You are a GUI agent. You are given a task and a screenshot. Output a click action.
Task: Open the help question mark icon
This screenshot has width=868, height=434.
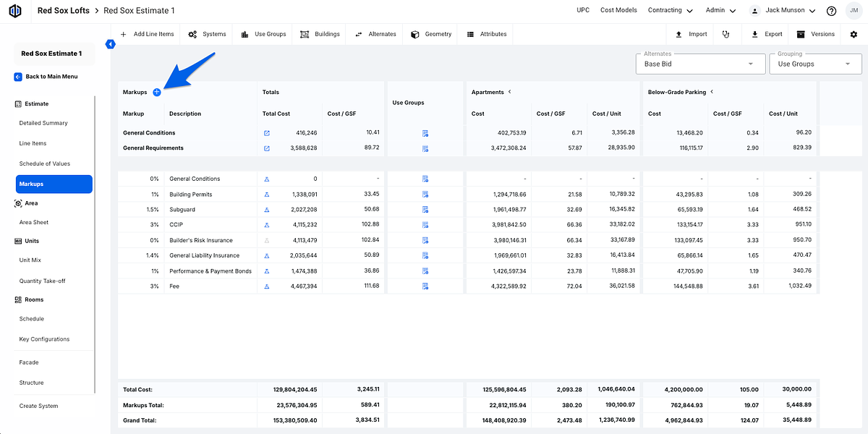831,11
